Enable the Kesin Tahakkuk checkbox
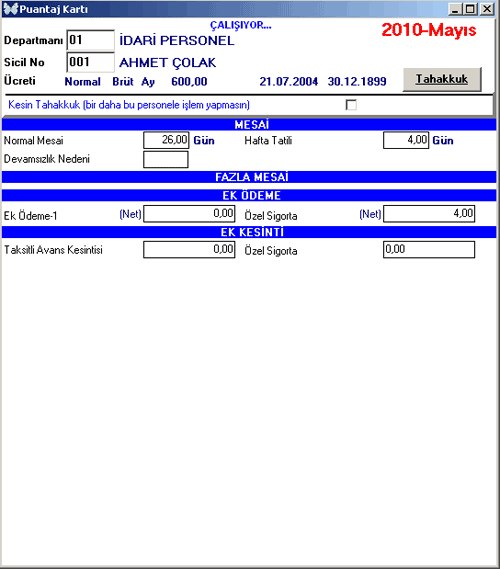The image size is (500, 569). [x=351, y=105]
